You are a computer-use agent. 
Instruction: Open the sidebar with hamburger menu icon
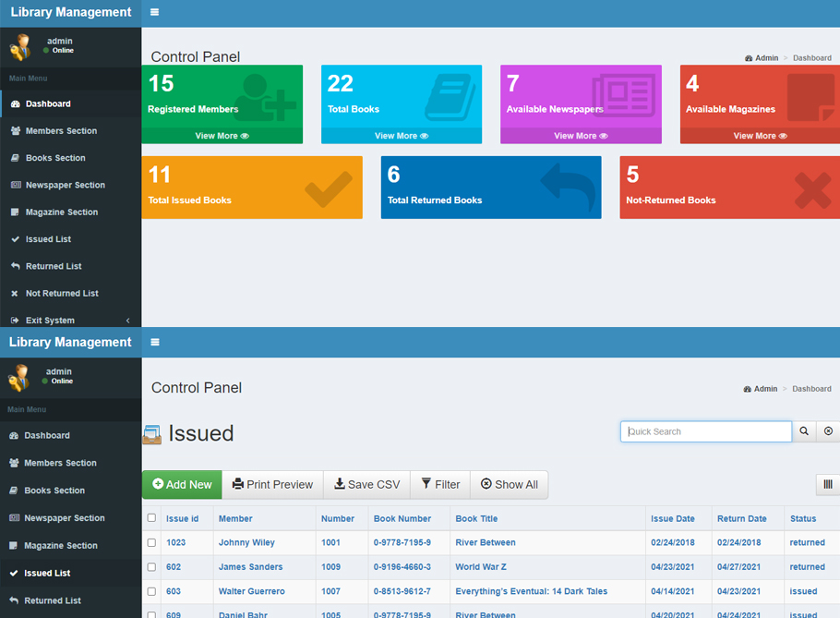pos(154,12)
